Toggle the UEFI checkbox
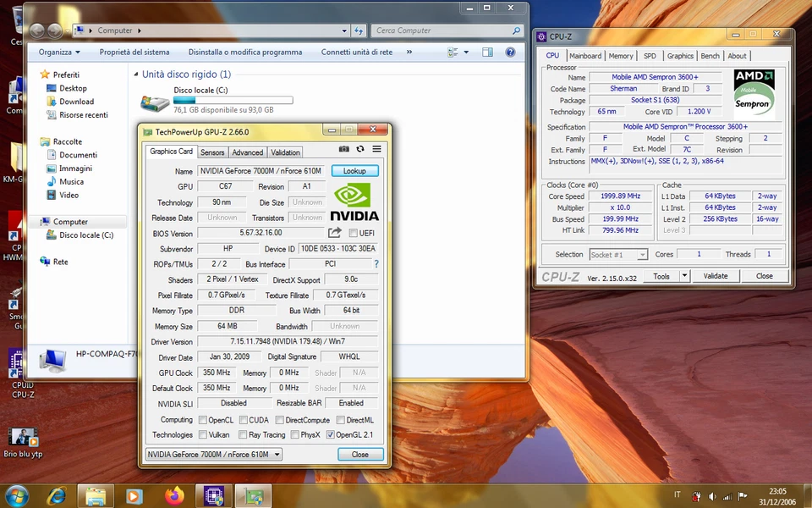This screenshot has height=508, width=812. pyautogui.click(x=353, y=234)
